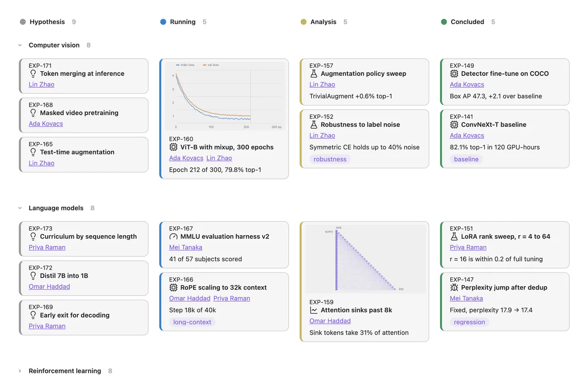
Task: Expand the Reinforcement learning group
Action: tap(20, 371)
